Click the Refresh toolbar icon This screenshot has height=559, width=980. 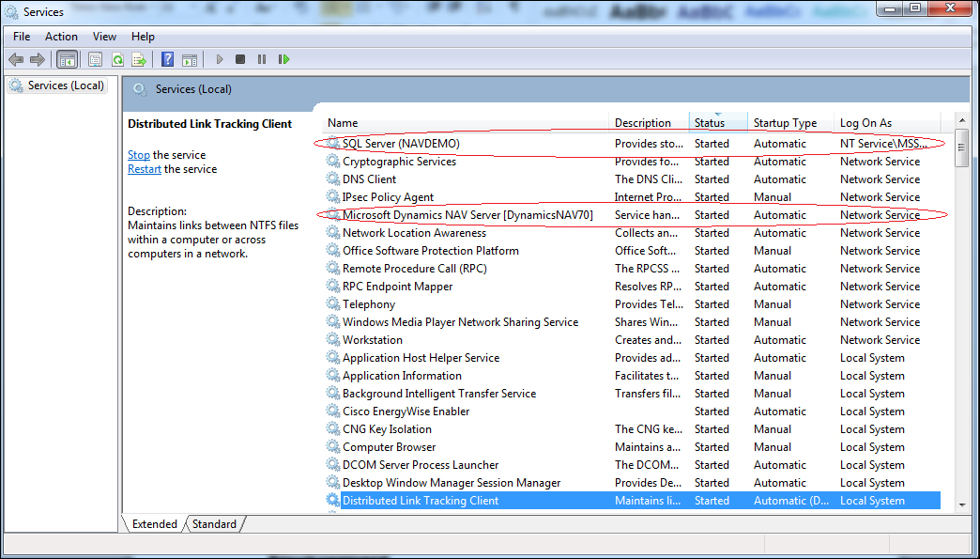coord(117,59)
